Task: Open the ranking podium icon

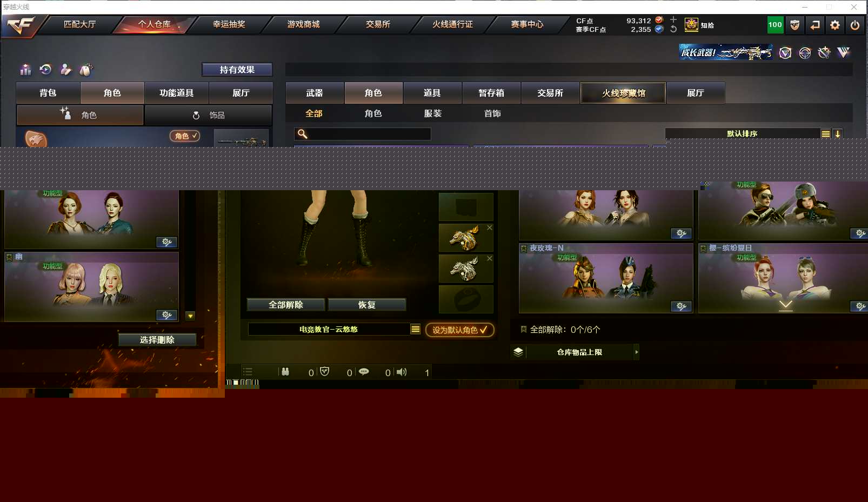Action: point(25,70)
